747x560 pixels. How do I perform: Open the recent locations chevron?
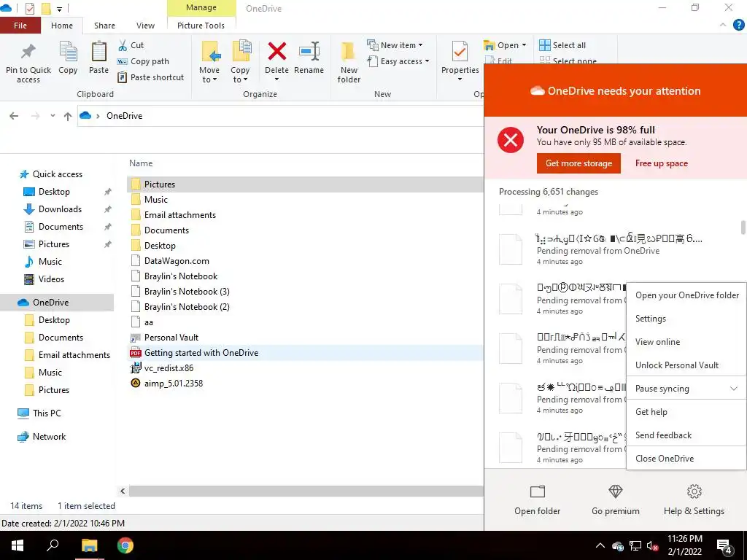coord(53,116)
